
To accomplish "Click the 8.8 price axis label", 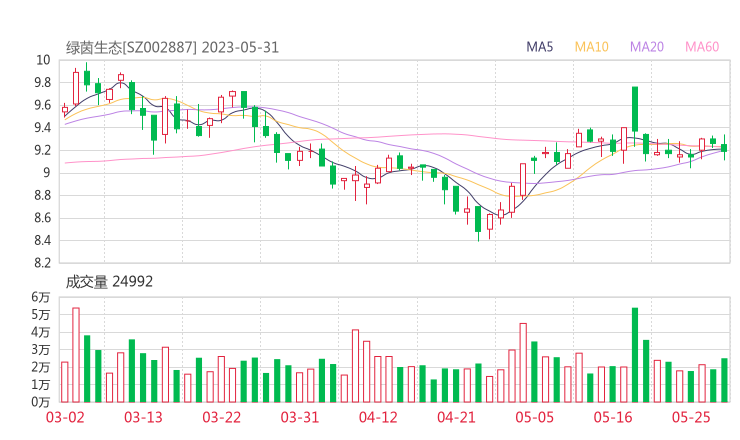I will 42,195.
